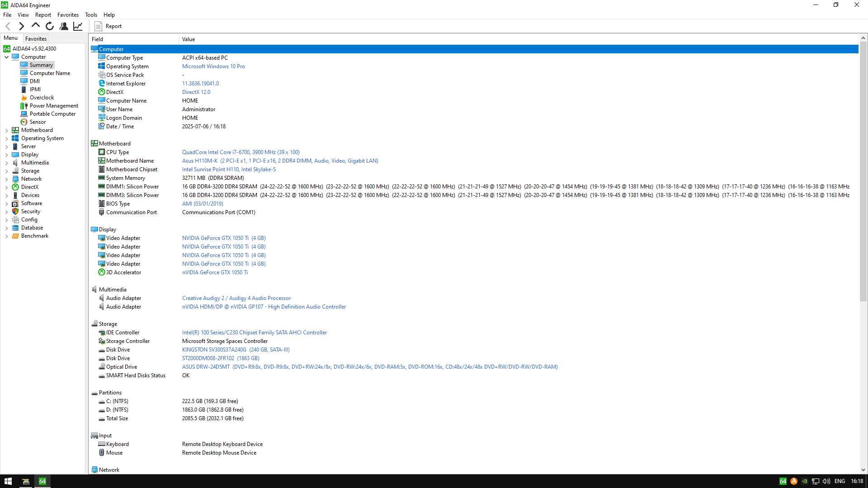Expand the Benchmark tree node

(x=6, y=236)
